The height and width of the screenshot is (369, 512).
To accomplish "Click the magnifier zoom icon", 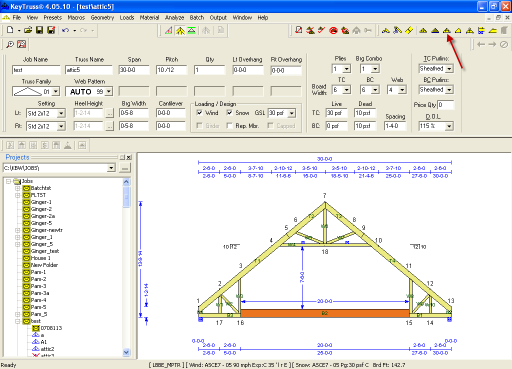I will 10,44.
